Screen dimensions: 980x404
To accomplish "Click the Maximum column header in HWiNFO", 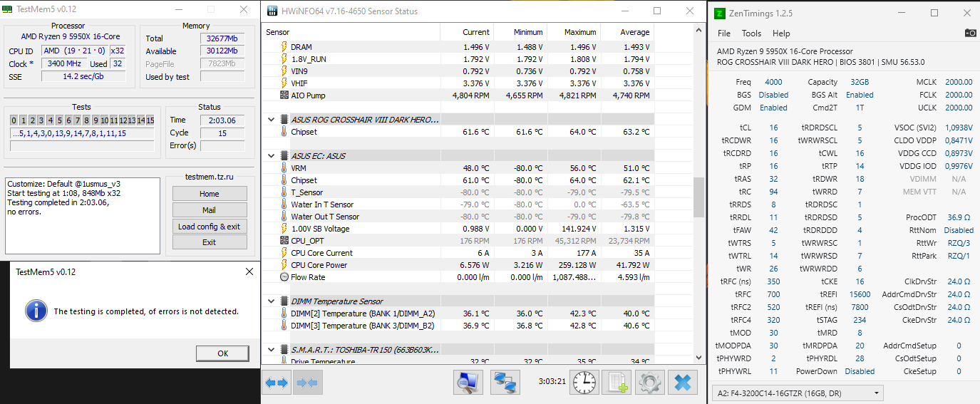I will [574, 32].
